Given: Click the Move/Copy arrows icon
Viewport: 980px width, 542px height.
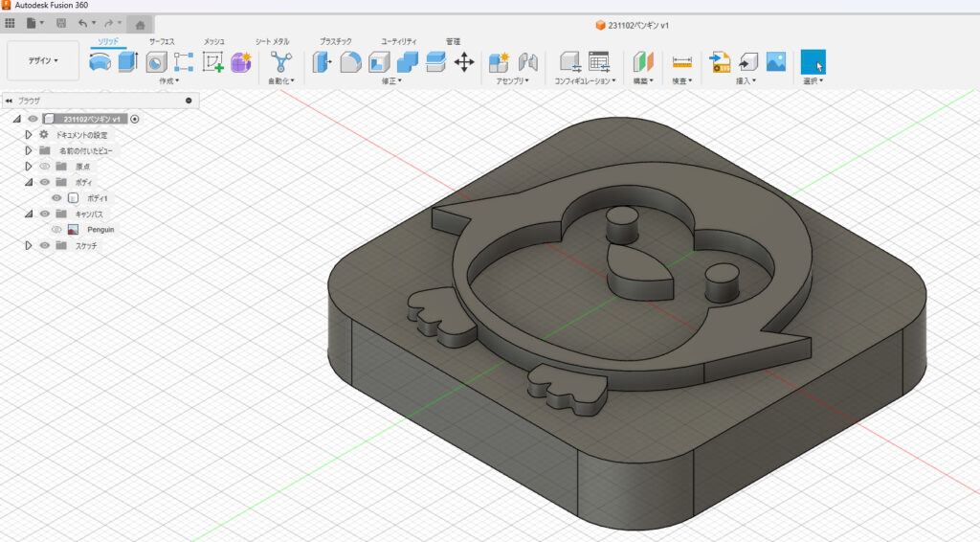Looking at the screenshot, I should 464,62.
